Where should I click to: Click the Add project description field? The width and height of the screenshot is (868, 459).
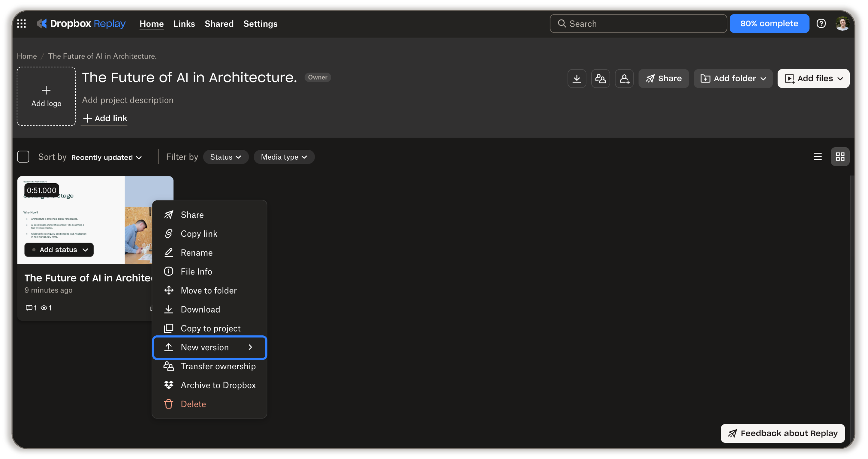(x=128, y=100)
